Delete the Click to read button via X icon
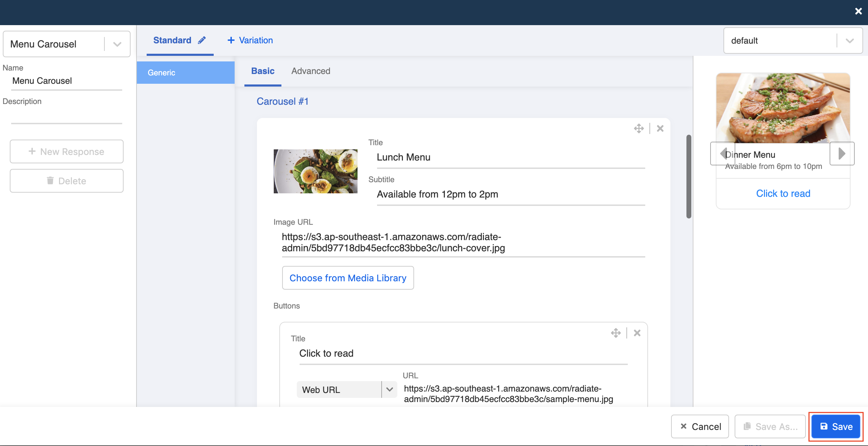 click(637, 333)
